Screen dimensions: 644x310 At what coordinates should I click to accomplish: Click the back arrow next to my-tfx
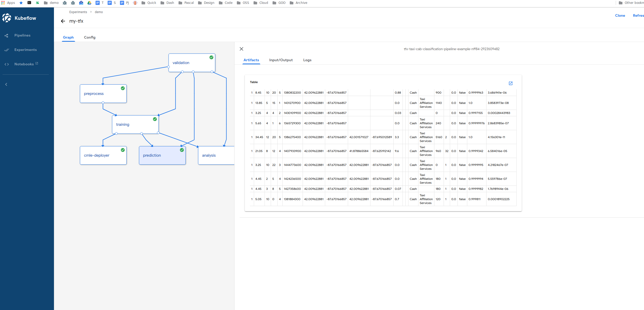point(63,21)
